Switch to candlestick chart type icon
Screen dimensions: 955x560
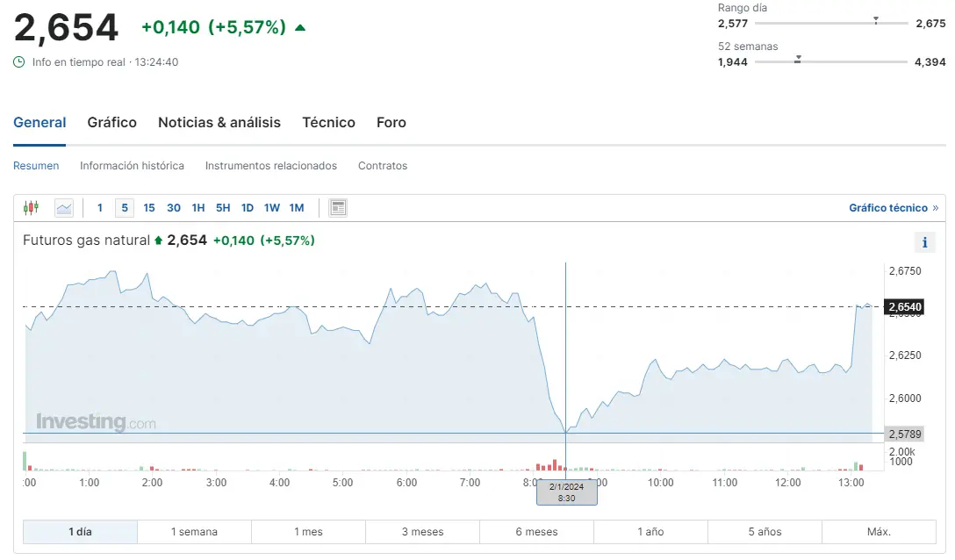32,208
